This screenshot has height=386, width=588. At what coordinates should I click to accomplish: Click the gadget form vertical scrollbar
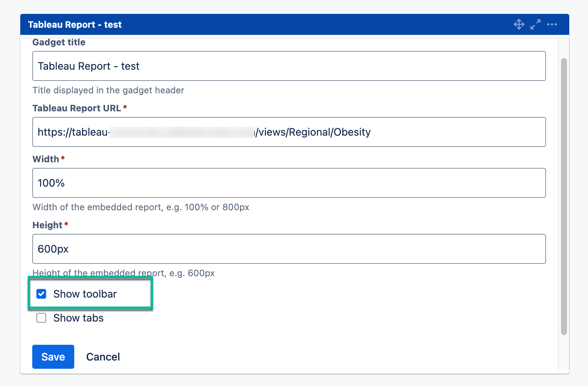click(564, 196)
